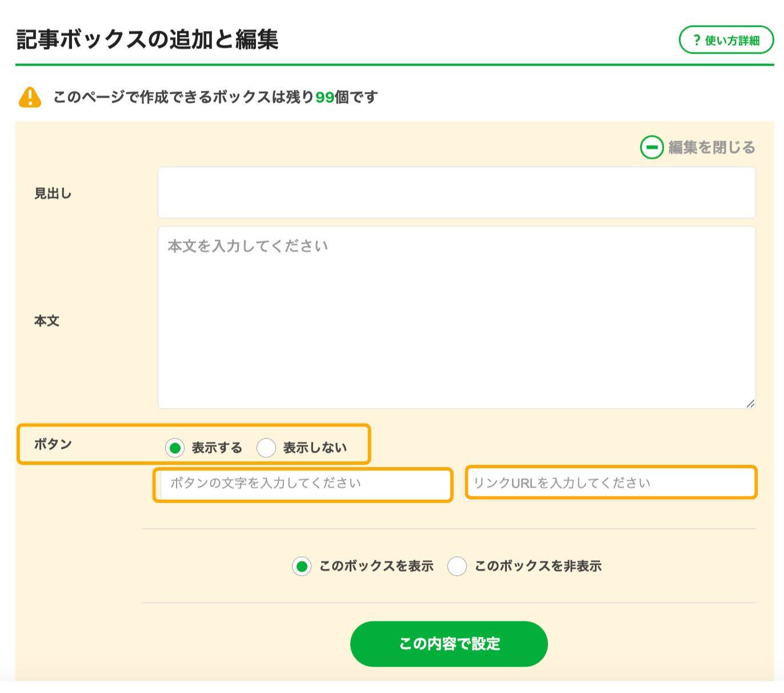Select the 表示する radio button
The height and width of the screenshot is (693, 784).
(x=175, y=448)
